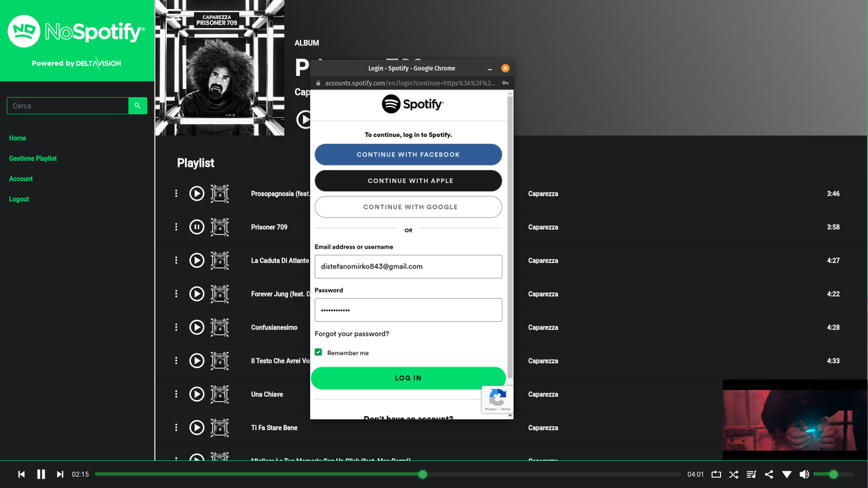The height and width of the screenshot is (488, 868).
Task: Open options menu for Forever Jung track
Action: point(176,293)
